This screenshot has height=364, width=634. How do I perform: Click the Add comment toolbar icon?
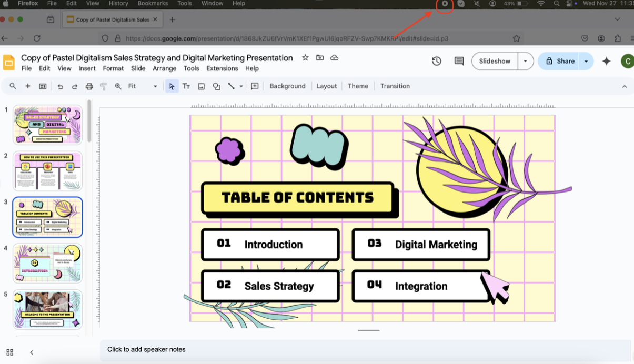(x=255, y=86)
